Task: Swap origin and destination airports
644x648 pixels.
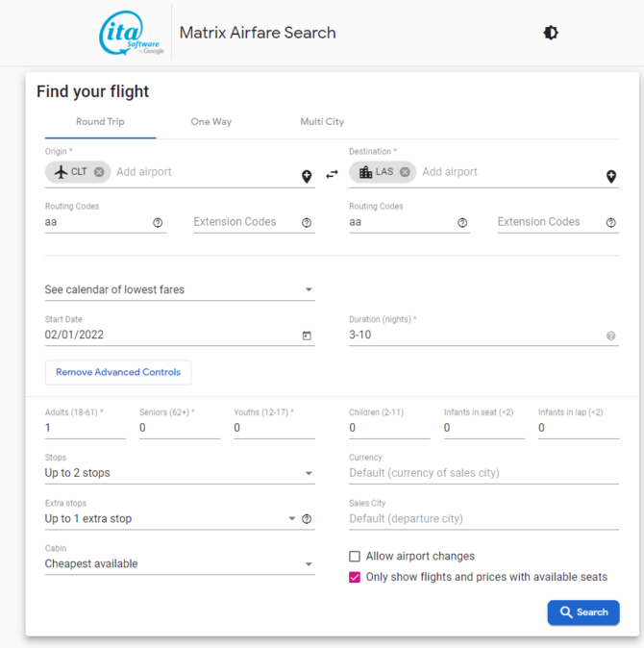Action: tap(332, 174)
